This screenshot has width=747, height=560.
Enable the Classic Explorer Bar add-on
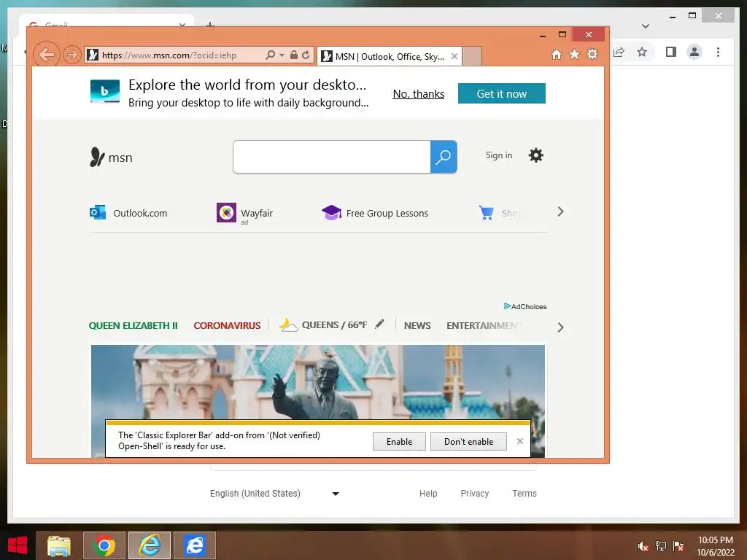[399, 441]
